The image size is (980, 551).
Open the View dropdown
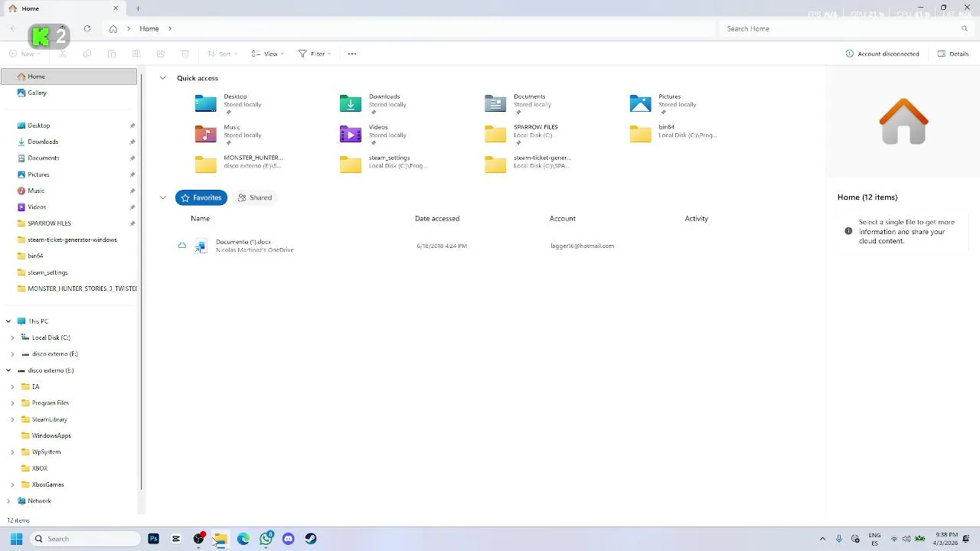[x=269, y=54]
